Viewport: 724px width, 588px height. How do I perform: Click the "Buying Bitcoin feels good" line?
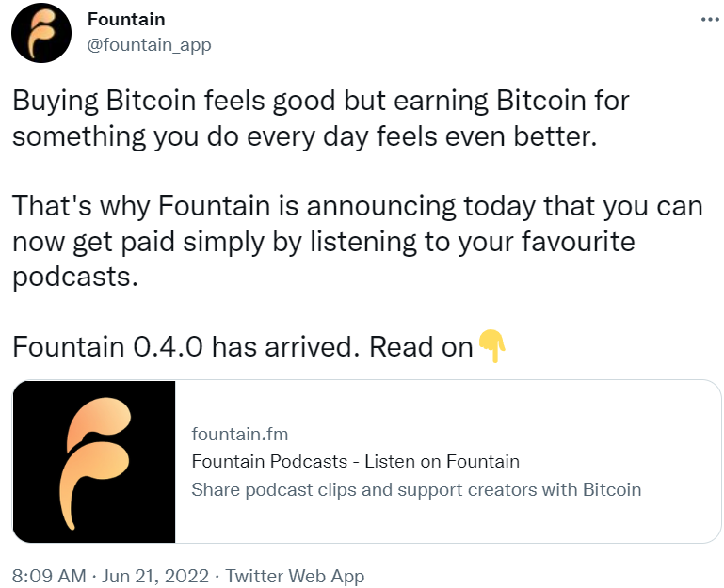tap(320, 101)
